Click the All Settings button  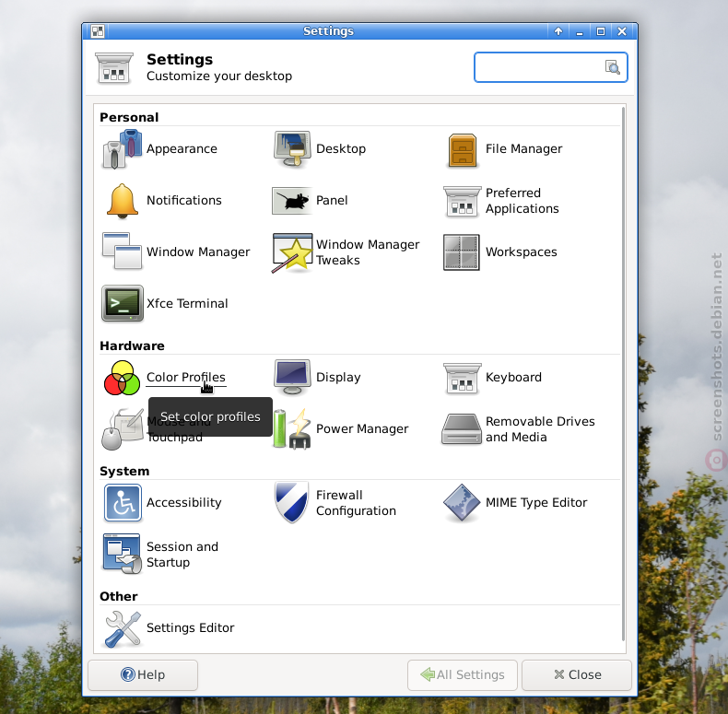coord(462,675)
